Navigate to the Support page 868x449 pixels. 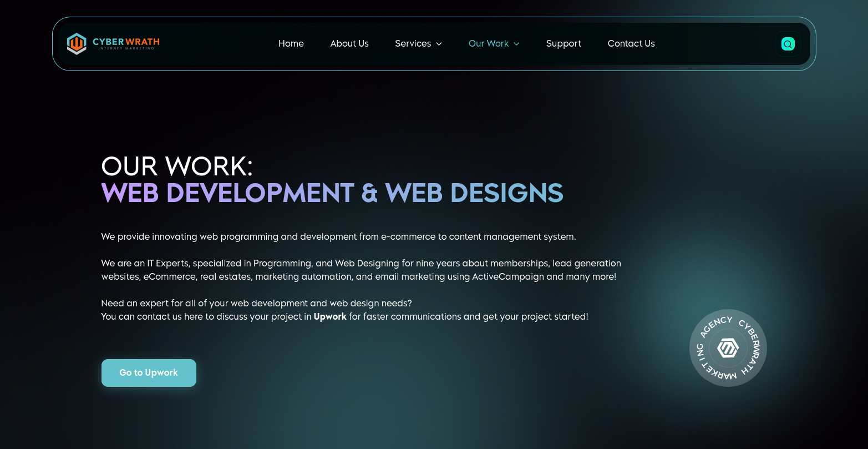click(563, 44)
